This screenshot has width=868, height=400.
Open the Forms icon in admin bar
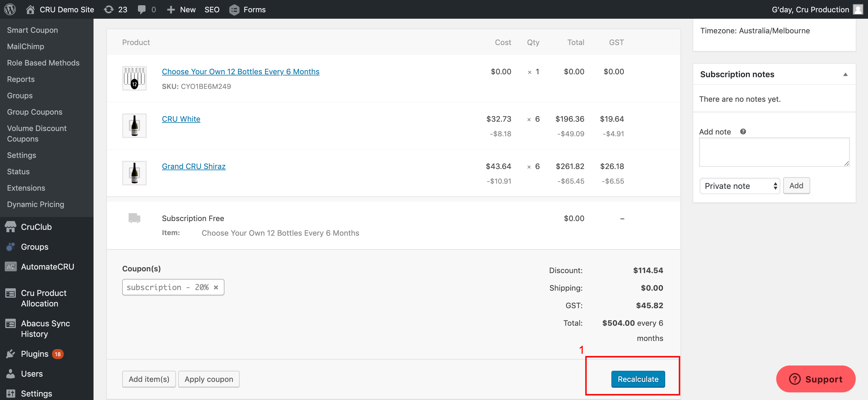click(x=234, y=9)
